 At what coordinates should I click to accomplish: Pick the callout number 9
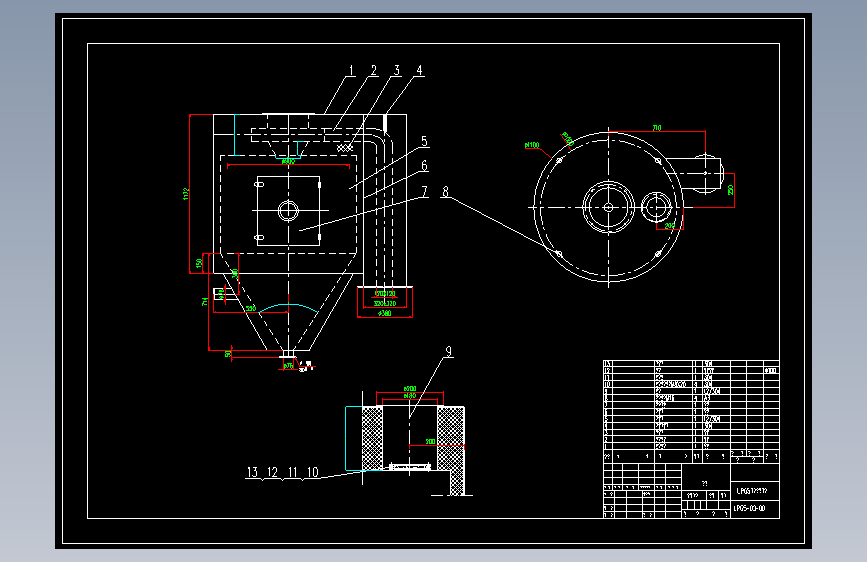448,351
